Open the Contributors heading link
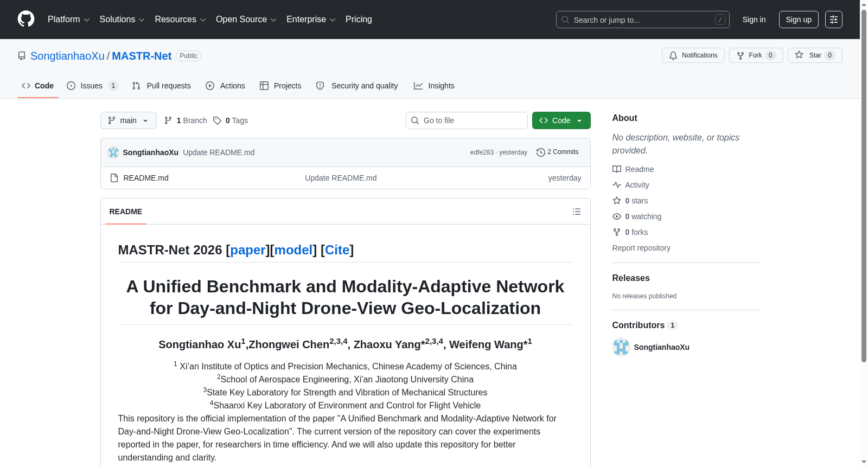This screenshot has height=467, width=868. pyautogui.click(x=645, y=325)
